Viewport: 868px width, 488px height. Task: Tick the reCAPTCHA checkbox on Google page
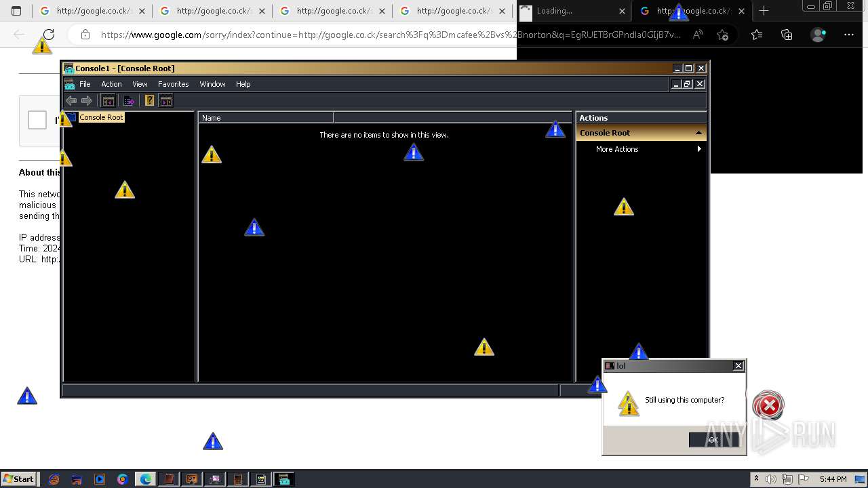point(37,120)
